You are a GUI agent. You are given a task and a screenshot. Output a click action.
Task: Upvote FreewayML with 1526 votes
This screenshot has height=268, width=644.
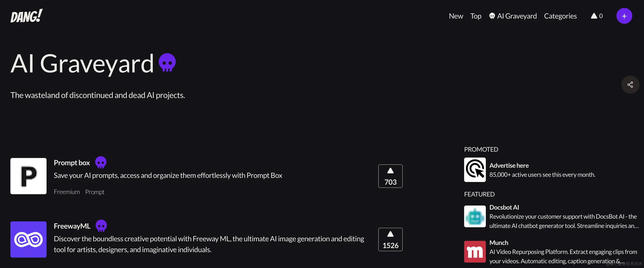390,239
